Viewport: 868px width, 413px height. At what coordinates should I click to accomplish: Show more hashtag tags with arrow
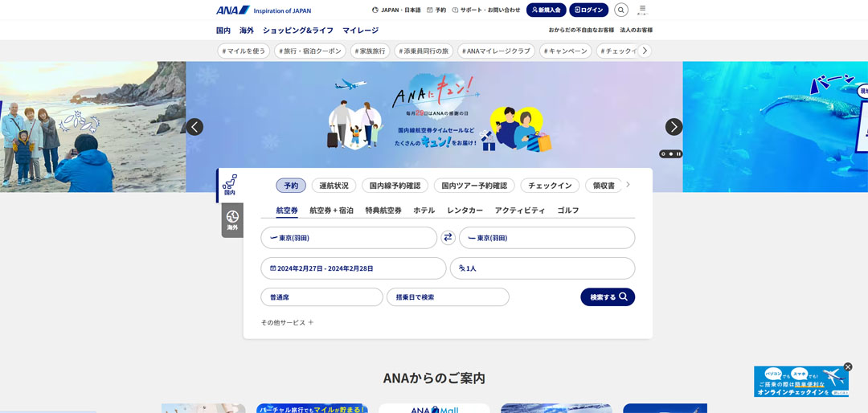pos(645,51)
